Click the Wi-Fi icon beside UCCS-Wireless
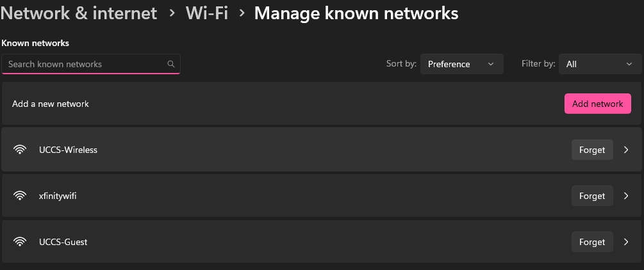 [19, 150]
